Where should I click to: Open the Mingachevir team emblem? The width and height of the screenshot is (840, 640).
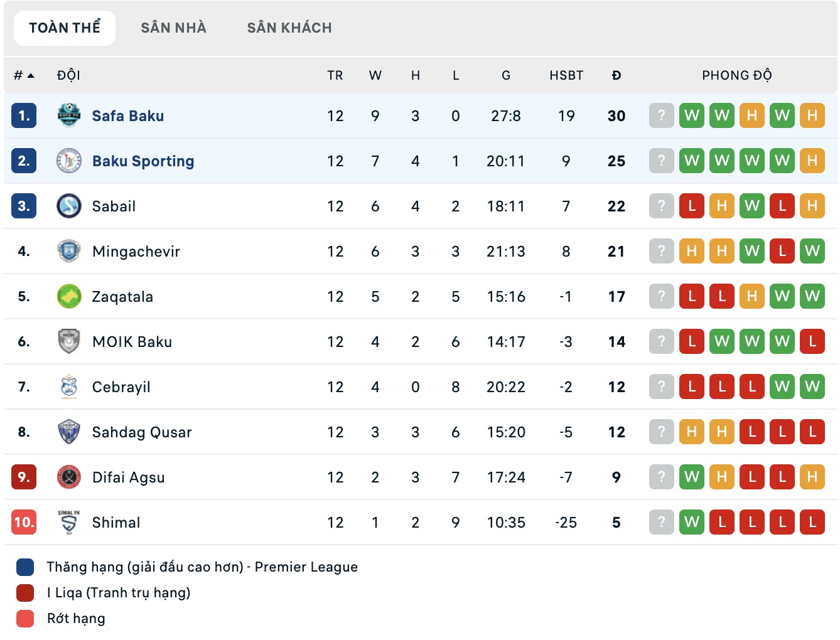pos(70,251)
